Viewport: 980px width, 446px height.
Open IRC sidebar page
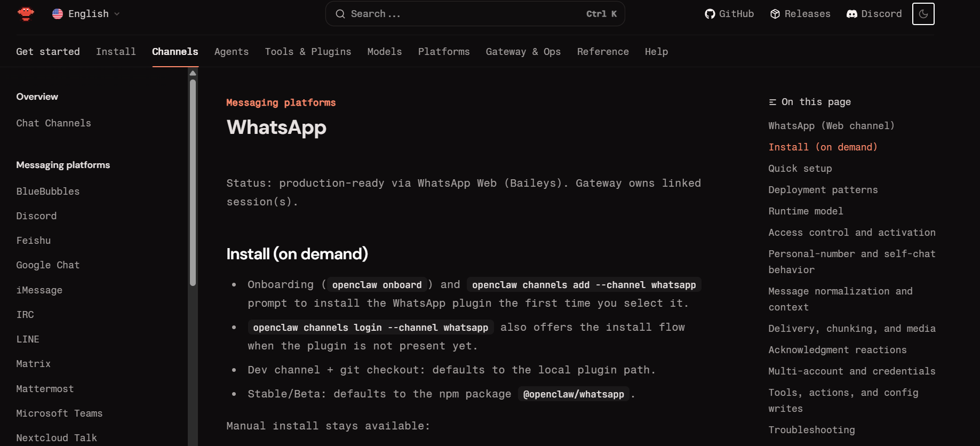(25, 315)
